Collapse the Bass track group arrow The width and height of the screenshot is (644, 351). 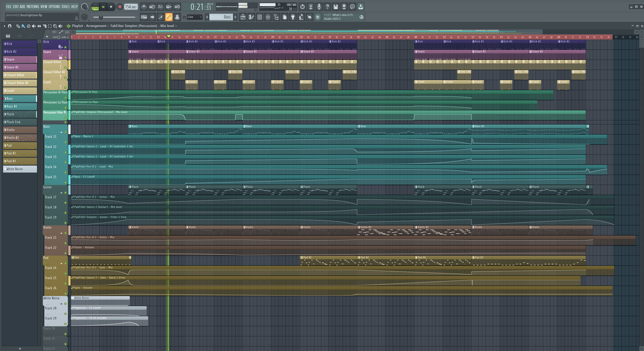pos(61,132)
